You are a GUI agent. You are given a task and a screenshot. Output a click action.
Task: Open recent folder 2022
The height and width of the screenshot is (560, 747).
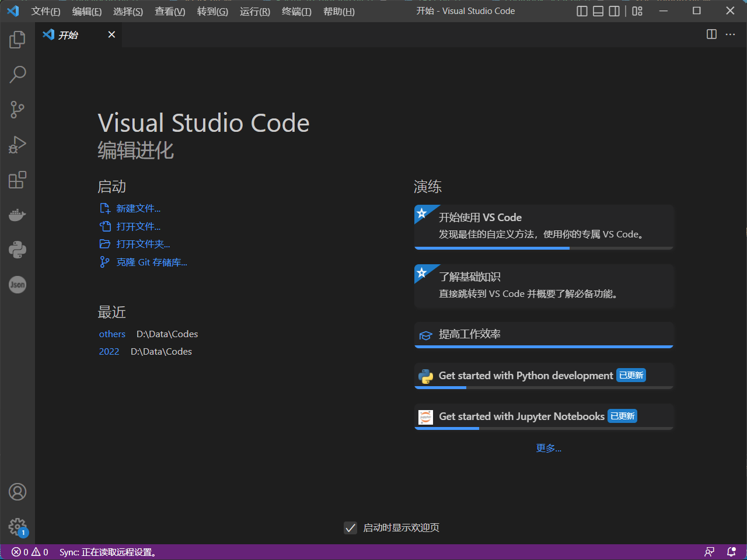tap(109, 351)
